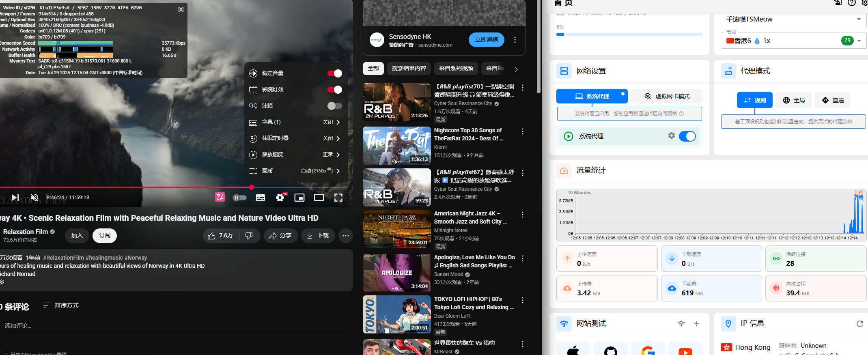Click the settings gear in video player
Screen dimensions: 868x355
coord(280,197)
